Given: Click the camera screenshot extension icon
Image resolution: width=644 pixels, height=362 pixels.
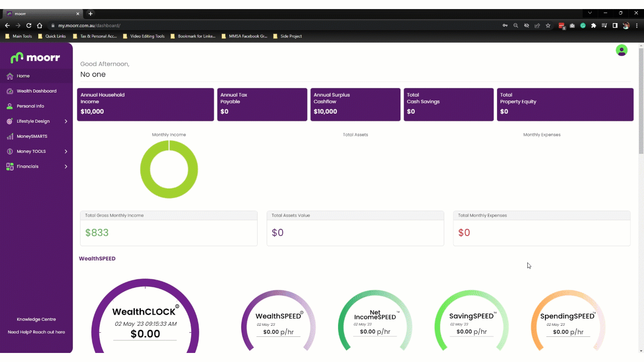Looking at the screenshot, I should (x=573, y=25).
